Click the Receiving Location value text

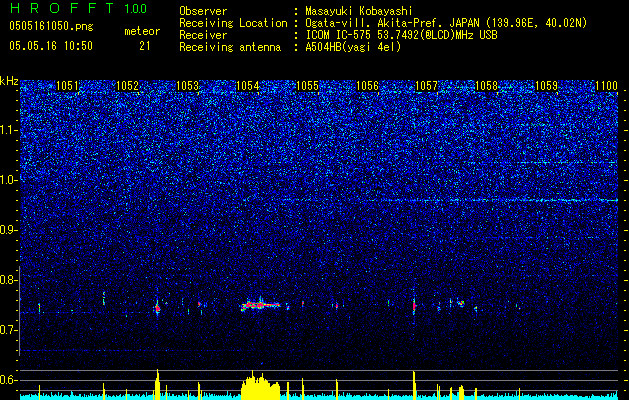(x=446, y=23)
